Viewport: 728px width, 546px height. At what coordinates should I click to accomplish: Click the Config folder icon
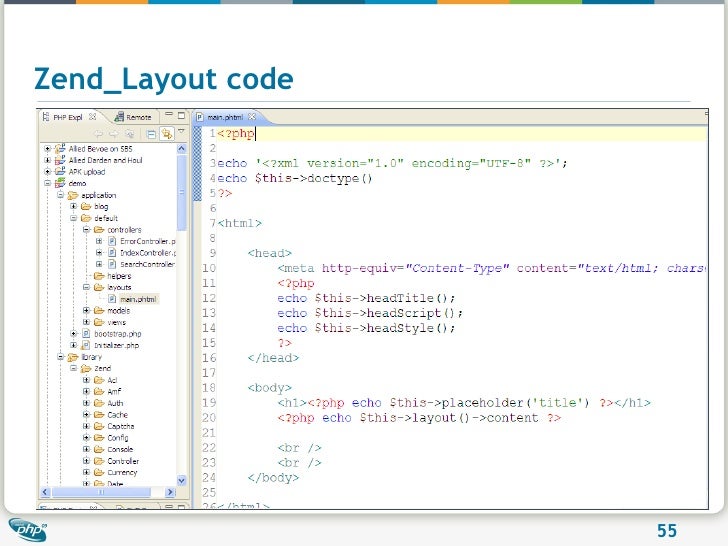pos(99,437)
